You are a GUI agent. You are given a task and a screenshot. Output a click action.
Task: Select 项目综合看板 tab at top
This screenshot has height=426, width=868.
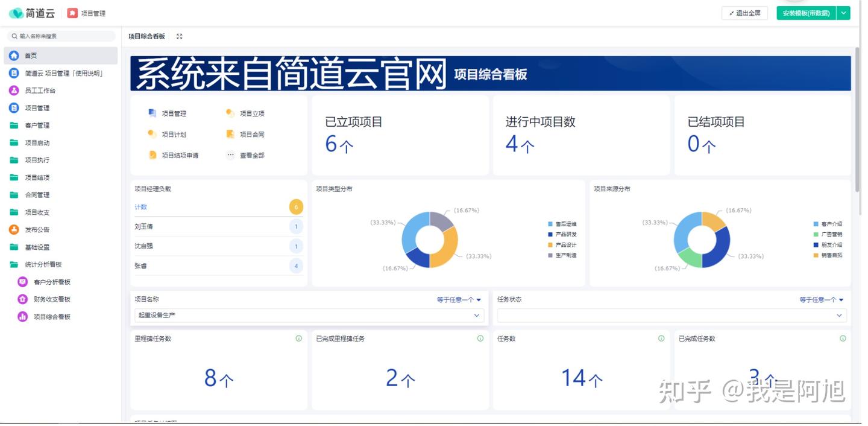coord(146,36)
